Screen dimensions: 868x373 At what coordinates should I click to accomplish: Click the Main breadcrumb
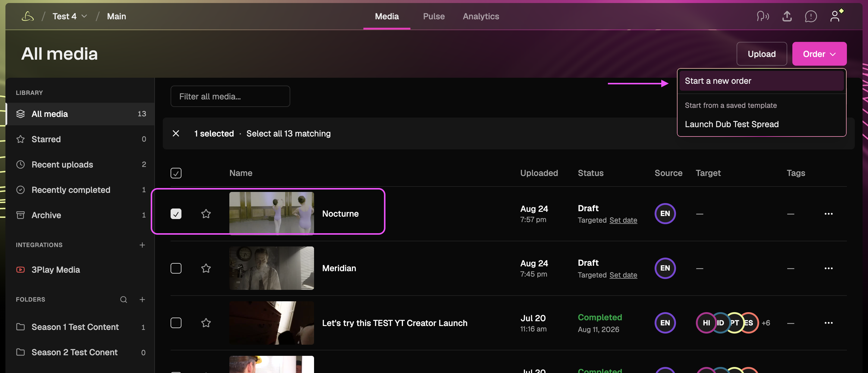coord(116,16)
